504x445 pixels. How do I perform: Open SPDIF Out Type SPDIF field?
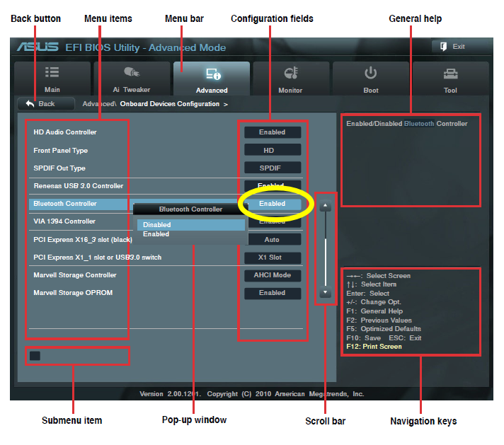(x=273, y=168)
